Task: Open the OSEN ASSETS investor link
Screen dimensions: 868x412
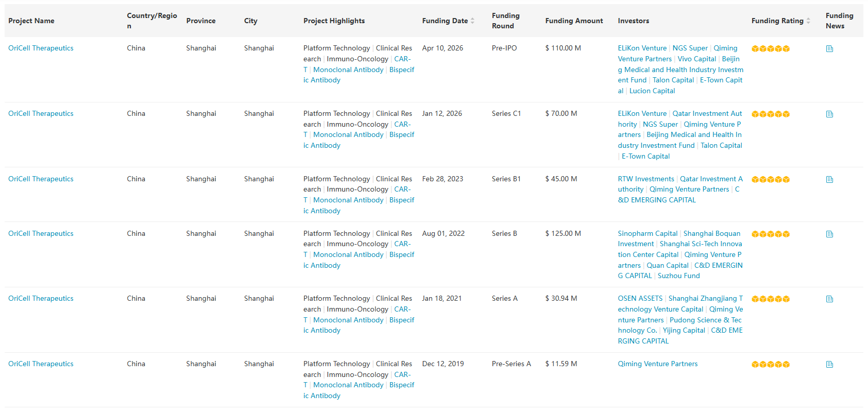Action: (640, 299)
